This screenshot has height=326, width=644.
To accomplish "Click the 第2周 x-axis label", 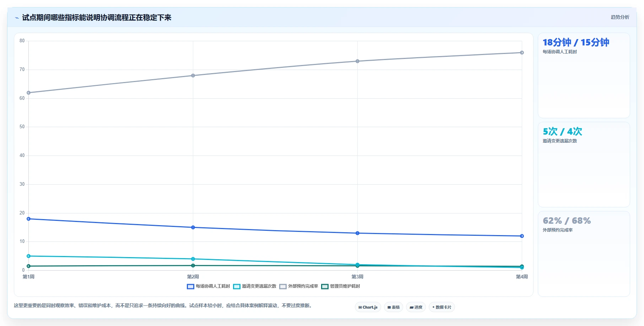I will pyautogui.click(x=193, y=277).
